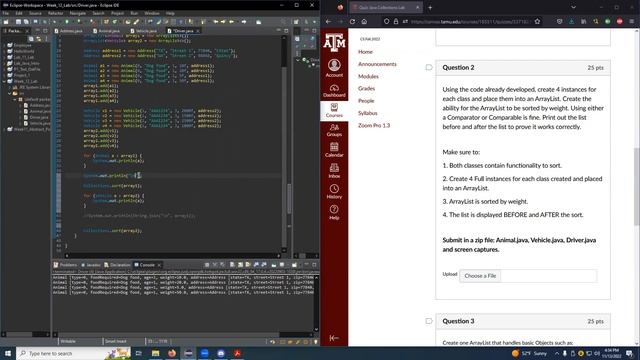Click the green Run button in Eclipse toolbar

pyautogui.click(x=67, y=22)
